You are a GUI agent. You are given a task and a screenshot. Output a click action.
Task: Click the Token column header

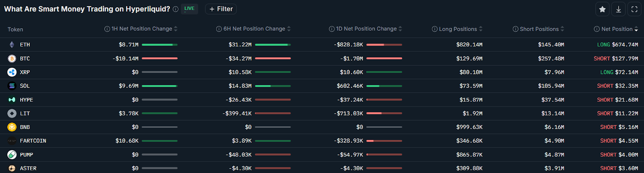pyautogui.click(x=15, y=29)
